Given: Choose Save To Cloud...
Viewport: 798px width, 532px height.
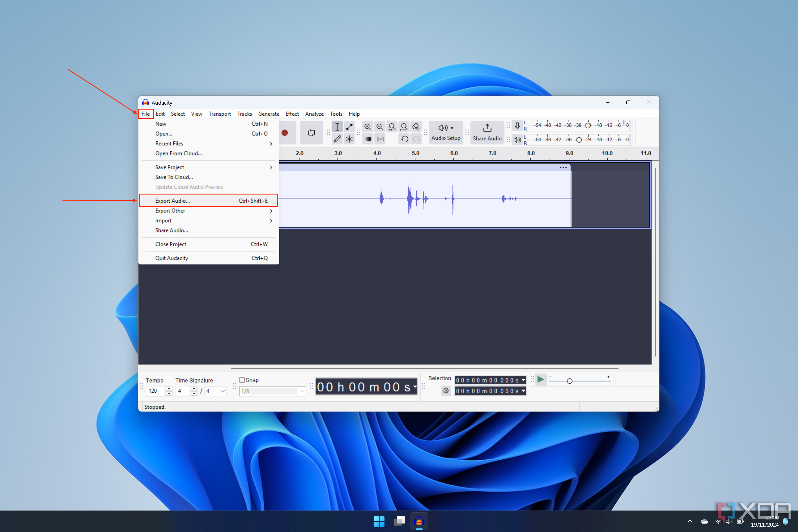Looking at the screenshot, I should pos(209,177).
